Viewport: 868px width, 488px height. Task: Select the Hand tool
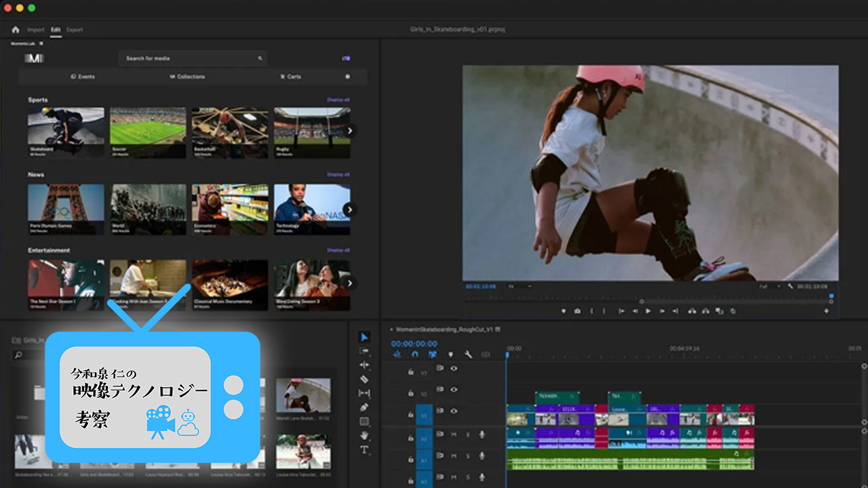point(364,435)
